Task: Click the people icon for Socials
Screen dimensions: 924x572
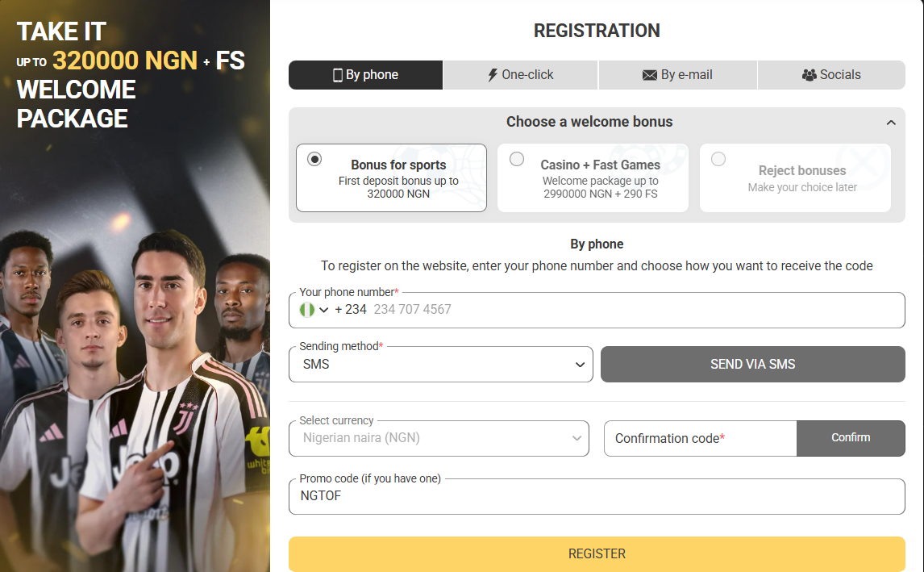Action: tap(809, 75)
